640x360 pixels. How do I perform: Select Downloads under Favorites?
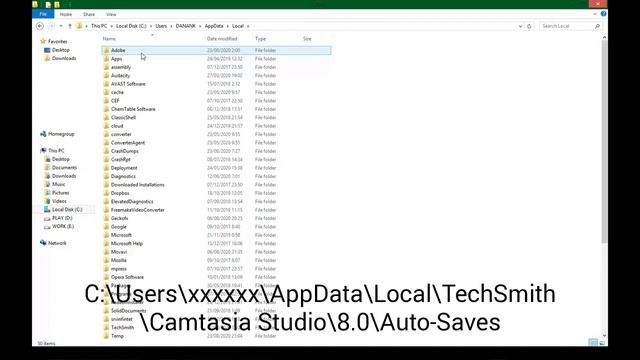(x=64, y=58)
